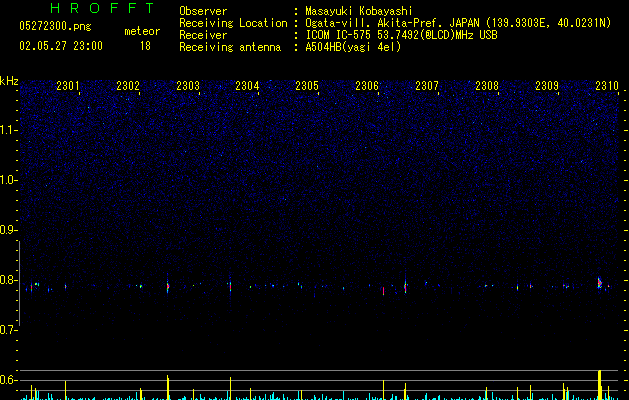
Task: Click the meteor count value 18
Action: pos(145,46)
